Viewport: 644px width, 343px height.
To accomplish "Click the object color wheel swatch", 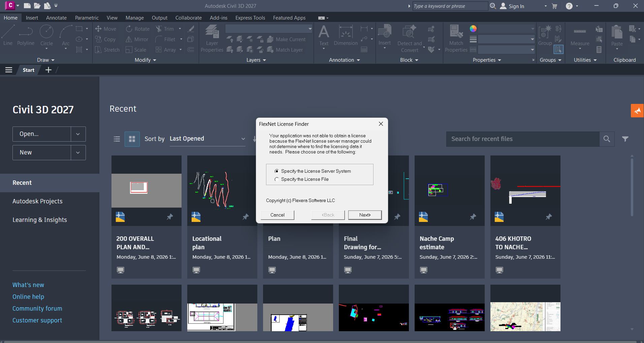I will pyautogui.click(x=473, y=29).
